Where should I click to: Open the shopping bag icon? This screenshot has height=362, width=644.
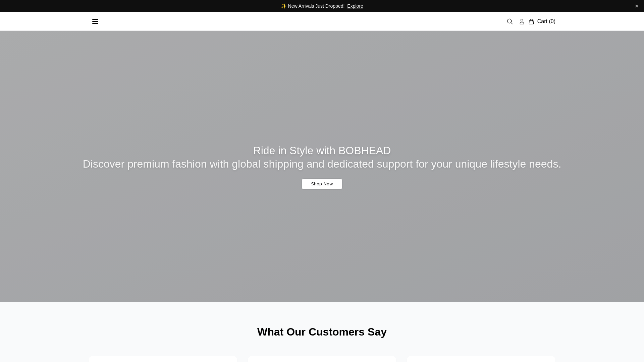click(x=531, y=21)
